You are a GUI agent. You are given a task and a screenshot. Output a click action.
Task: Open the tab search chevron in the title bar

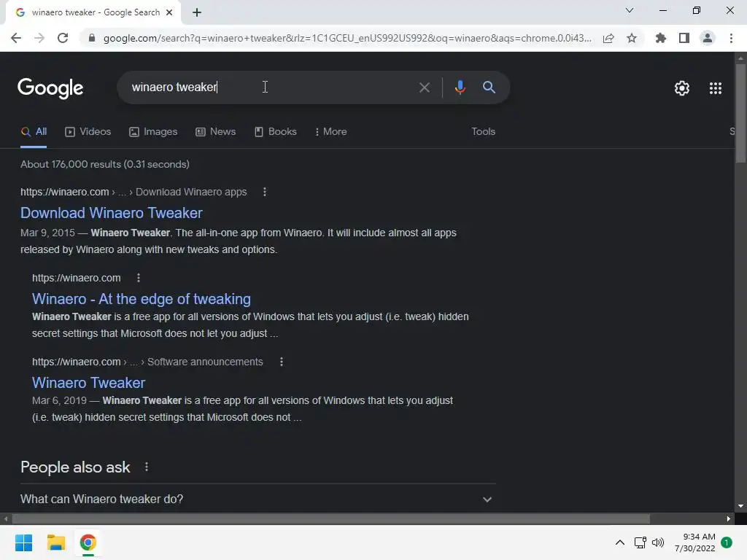[x=630, y=10]
